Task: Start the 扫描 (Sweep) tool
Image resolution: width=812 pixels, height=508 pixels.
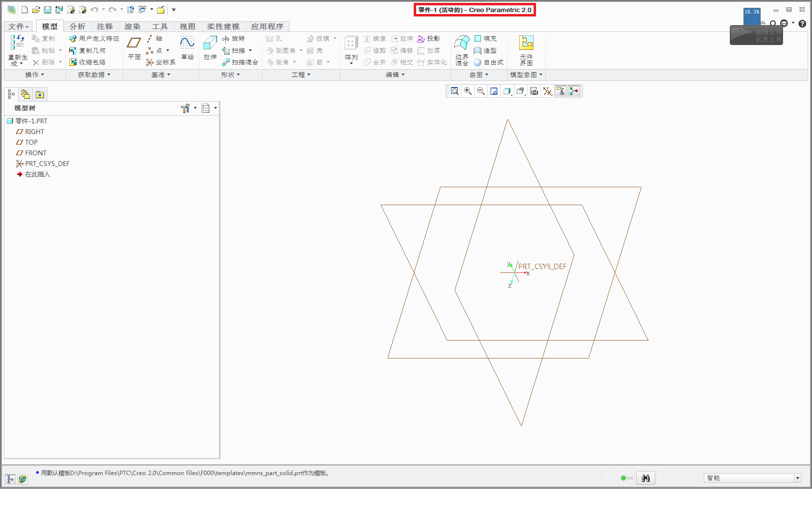Action: pyautogui.click(x=233, y=50)
